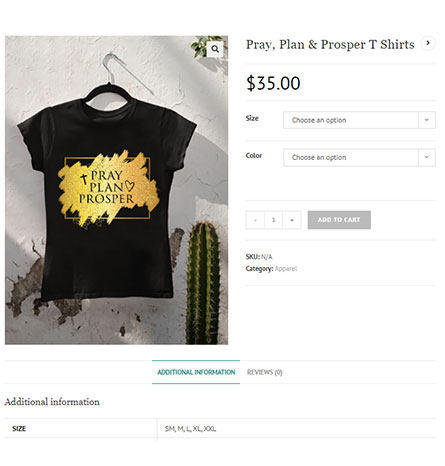Click the Add to Cart button
The width and height of the screenshot is (445, 466).
[x=339, y=220]
